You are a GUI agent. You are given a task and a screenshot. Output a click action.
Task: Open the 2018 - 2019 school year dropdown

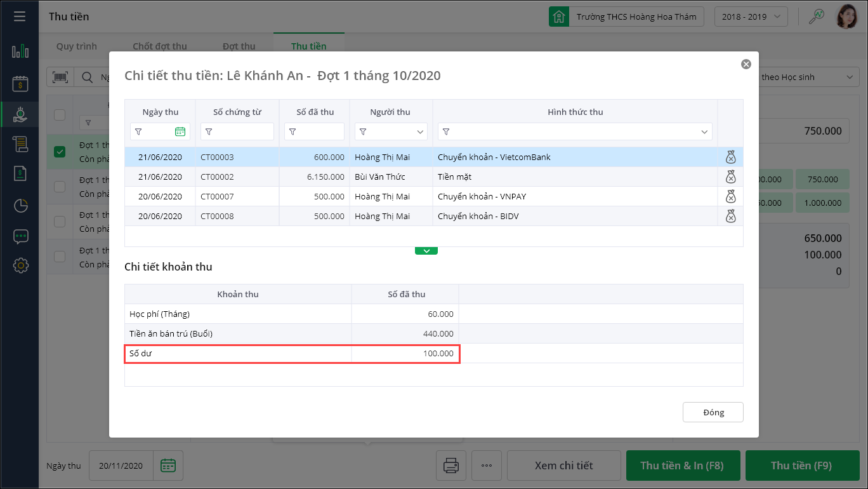(x=751, y=17)
